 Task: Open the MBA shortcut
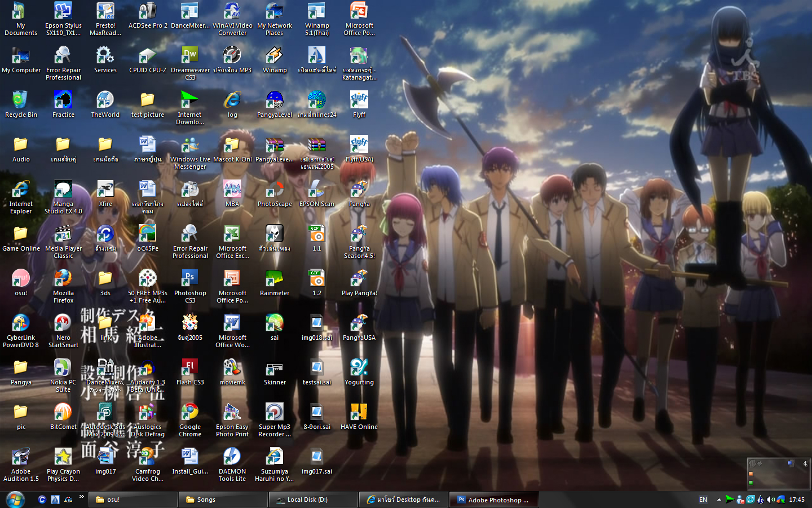pyautogui.click(x=232, y=194)
